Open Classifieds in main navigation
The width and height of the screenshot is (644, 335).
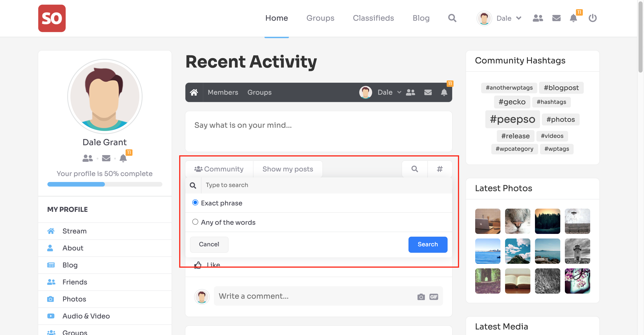(373, 18)
